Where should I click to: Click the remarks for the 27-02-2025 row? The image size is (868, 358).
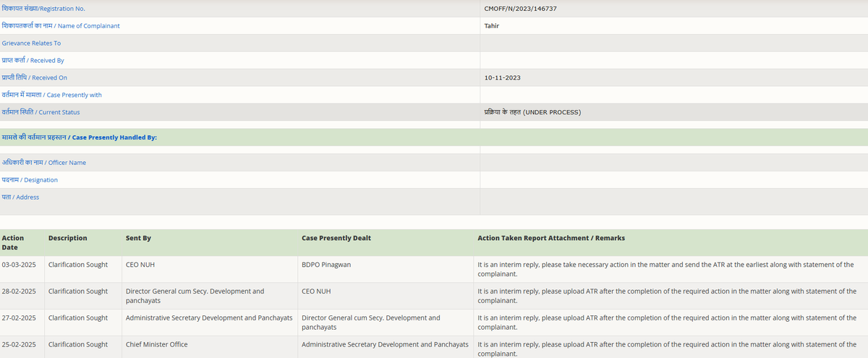tap(668, 323)
